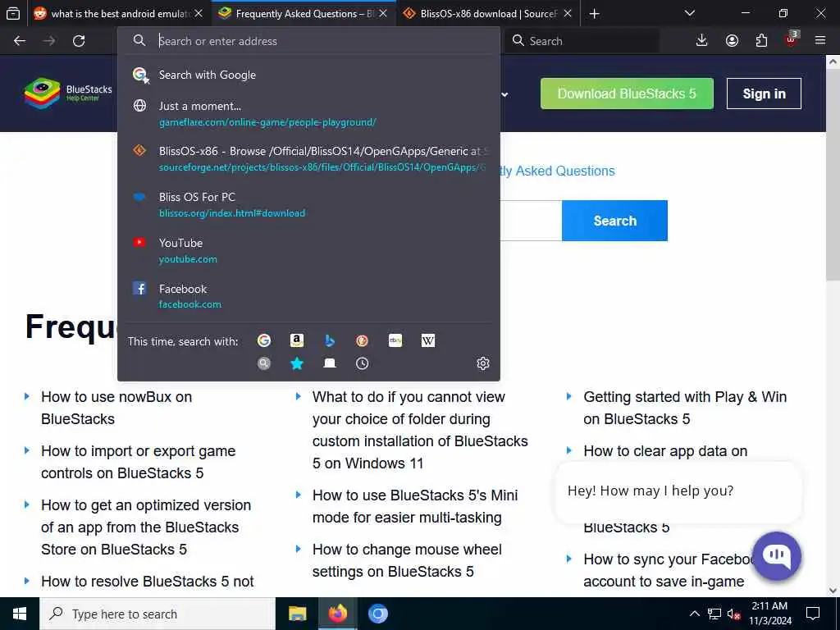Search this time with Bing icon
Screen dimensions: 840x630
point(330,340)
